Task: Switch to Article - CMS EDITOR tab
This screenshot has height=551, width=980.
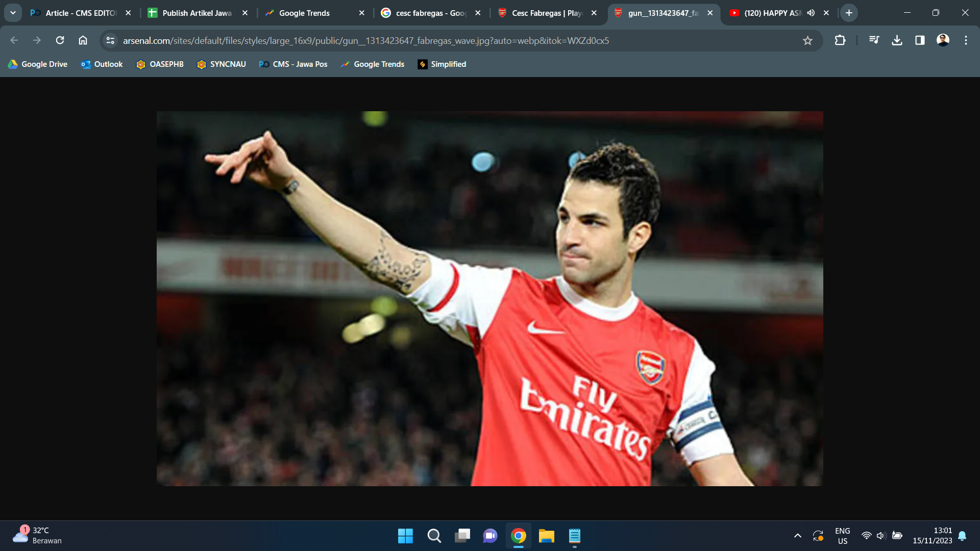Action: point(81,13)
